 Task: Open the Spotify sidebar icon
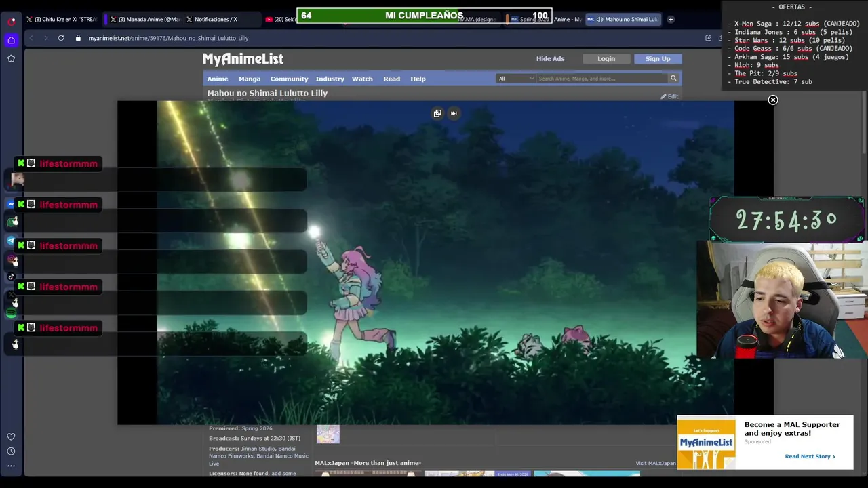[12, 313]
